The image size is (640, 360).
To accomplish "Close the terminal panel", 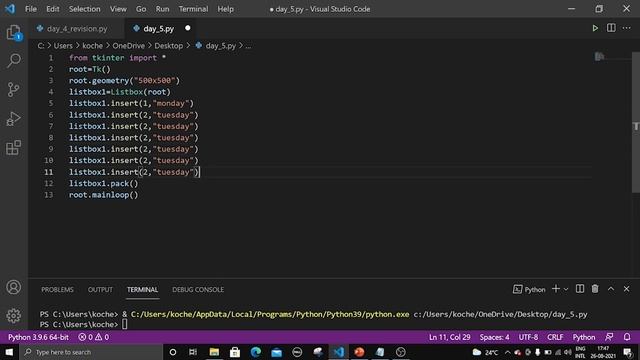I will click(x=627, y=289).
